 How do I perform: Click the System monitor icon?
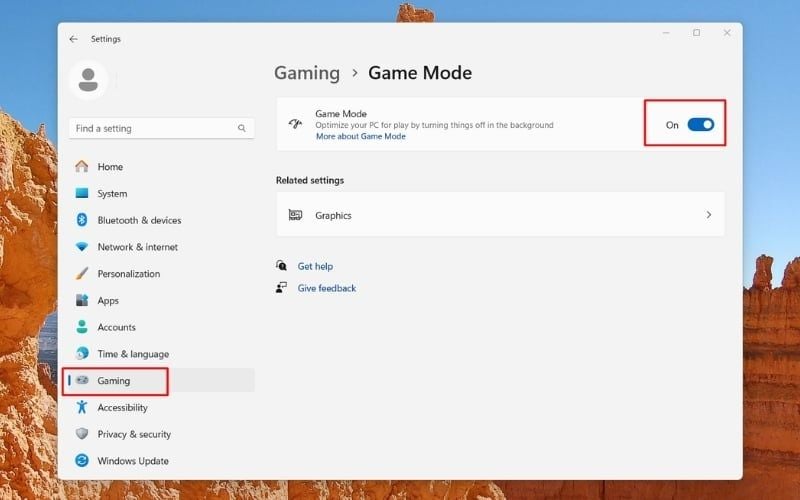coord(82,193)
